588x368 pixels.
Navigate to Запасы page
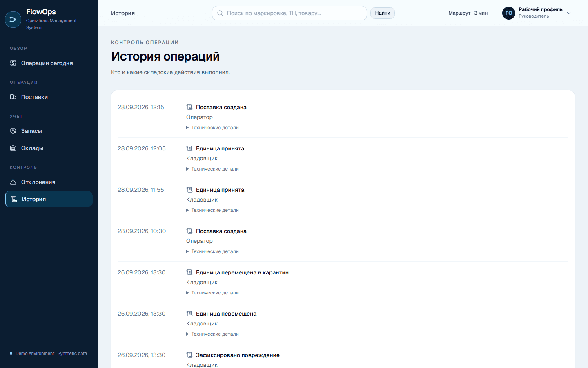pos(49,131)
